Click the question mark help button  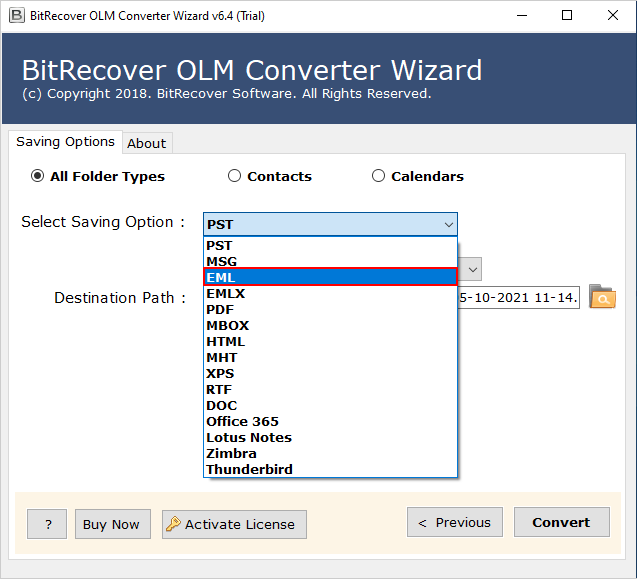click(47, 524)
